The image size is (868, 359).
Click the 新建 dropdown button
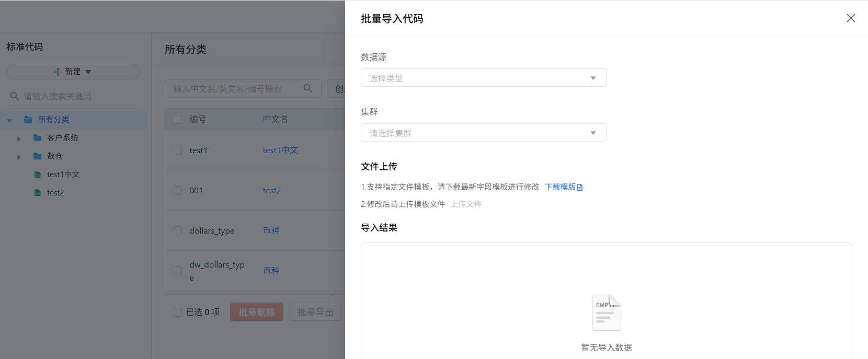73,72
